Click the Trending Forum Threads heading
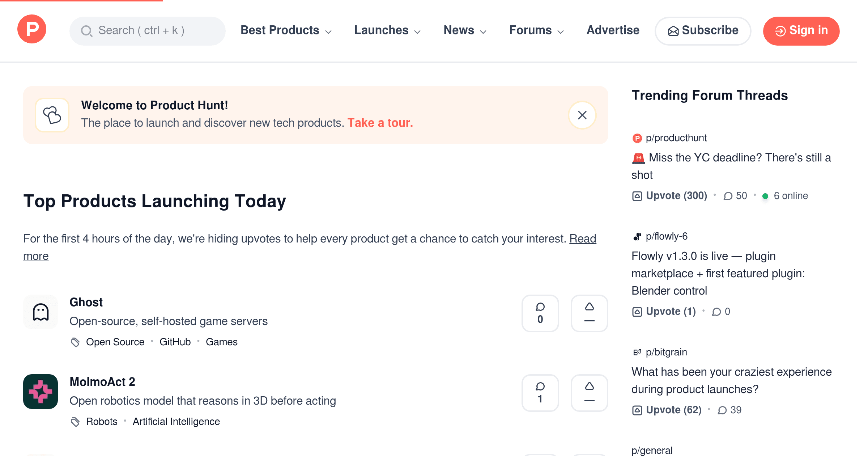The width and height of the screenshot is (868, 456). pos(710,96)
